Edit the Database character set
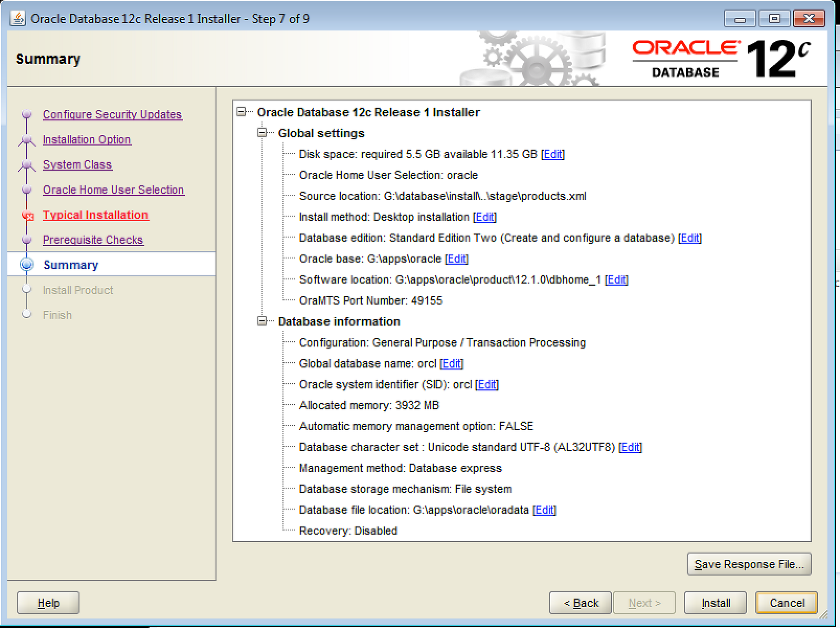The image size is (840, 628). coord(630,447)
